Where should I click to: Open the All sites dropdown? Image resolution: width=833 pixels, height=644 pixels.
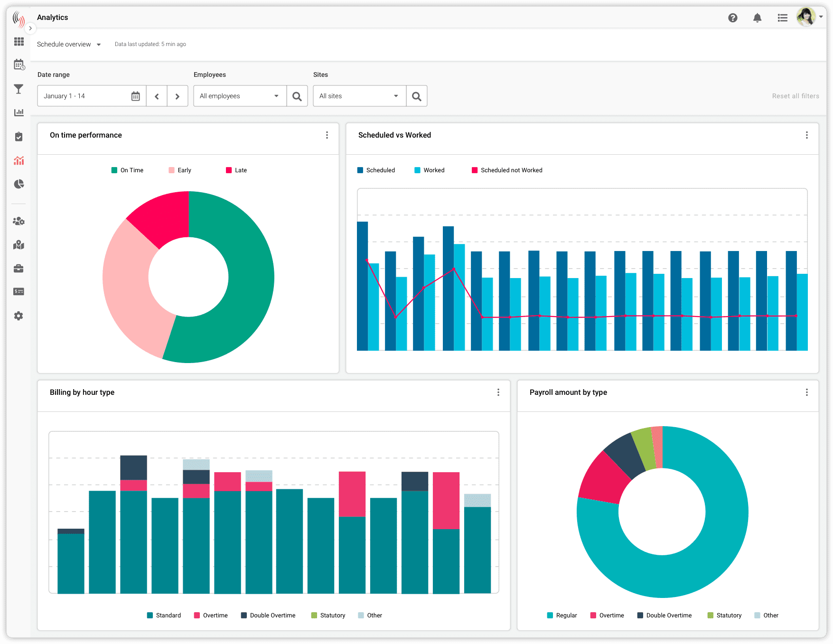tap(359, 96)
